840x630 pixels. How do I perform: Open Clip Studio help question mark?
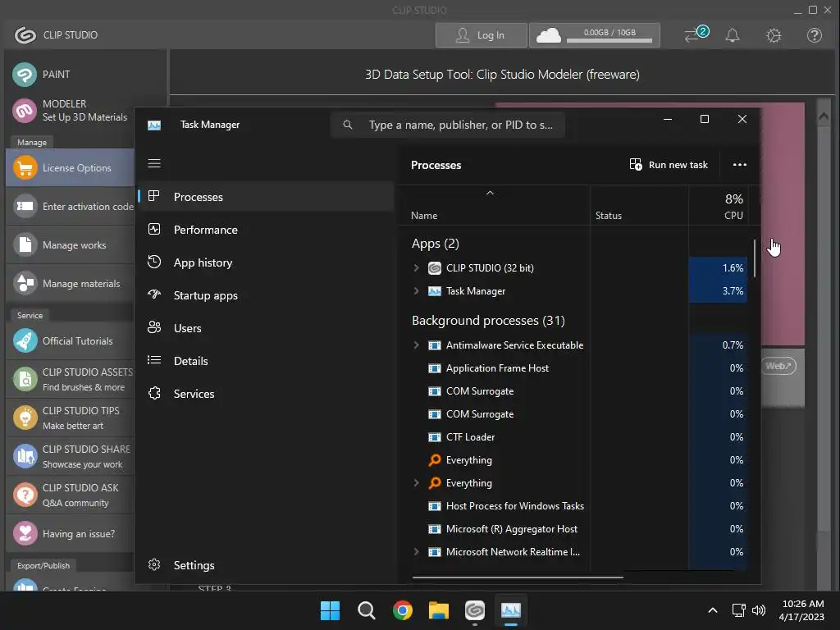[x=815, y=35]
